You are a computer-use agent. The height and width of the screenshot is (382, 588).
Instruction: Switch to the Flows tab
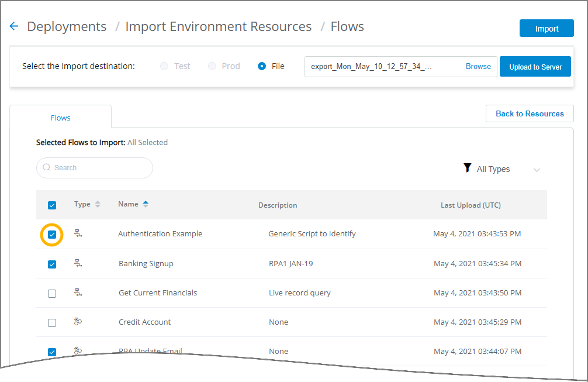click(x=60, y=118)
